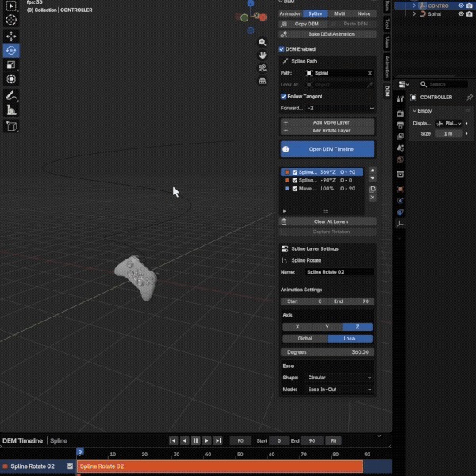Disable the Move 100% layer checkbox
Image resolution: width=476 pixels, height=476 pixels.
(295, 189)
